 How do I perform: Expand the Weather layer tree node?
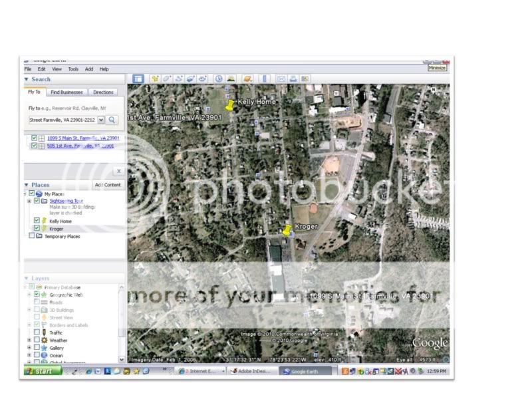tap(29, 340)
